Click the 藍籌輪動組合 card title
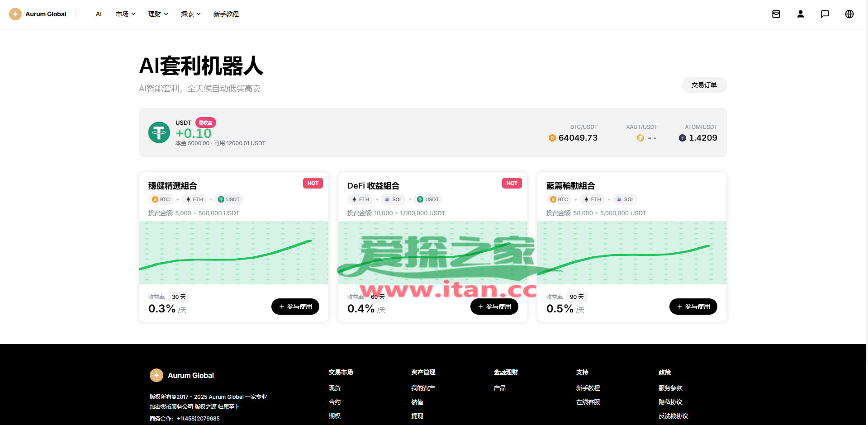The height and width of the screenshot is (425, 868). click(x=571, y=186)
